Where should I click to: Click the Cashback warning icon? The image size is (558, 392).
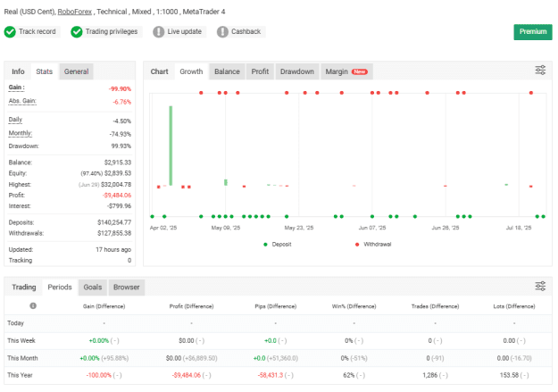(x=222, y=31)
